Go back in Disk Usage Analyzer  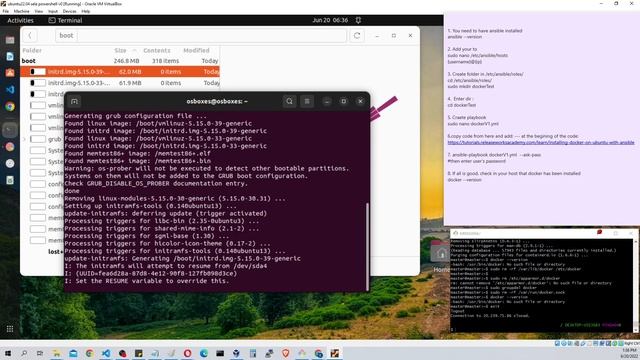(x=30, y=36)
